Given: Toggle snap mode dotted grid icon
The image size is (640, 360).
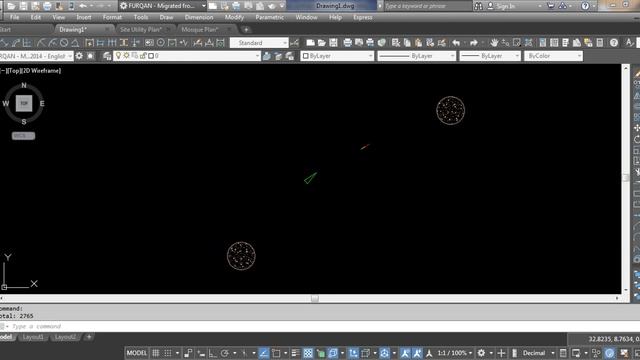Looking at the screenshot, I should point(168,353).
